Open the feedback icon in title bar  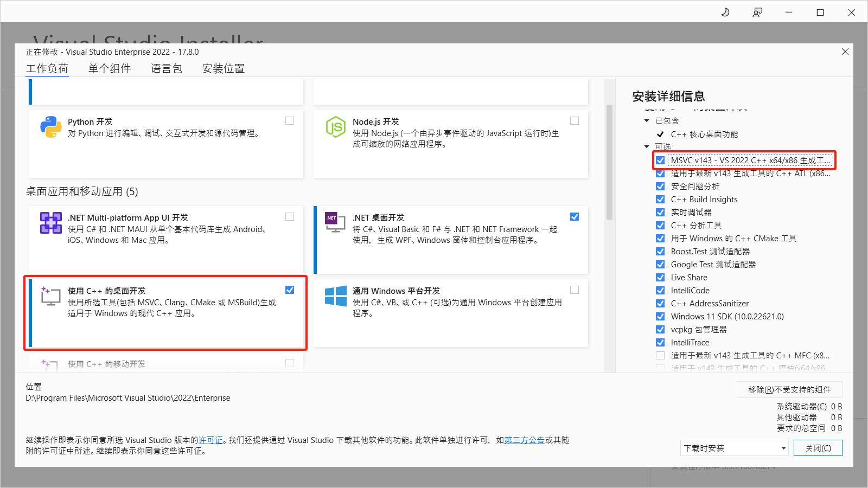(x=757, y=12)
